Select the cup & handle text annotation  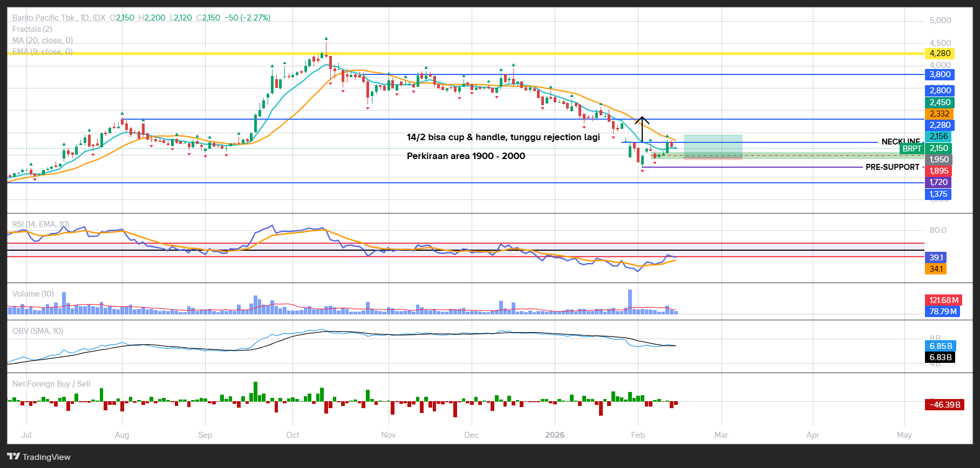503,137
